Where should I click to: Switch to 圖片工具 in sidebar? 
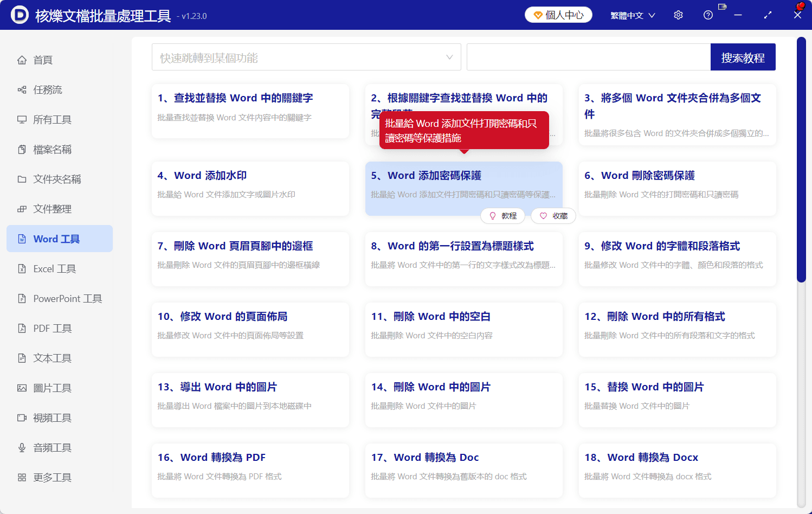tap(60, 388)
